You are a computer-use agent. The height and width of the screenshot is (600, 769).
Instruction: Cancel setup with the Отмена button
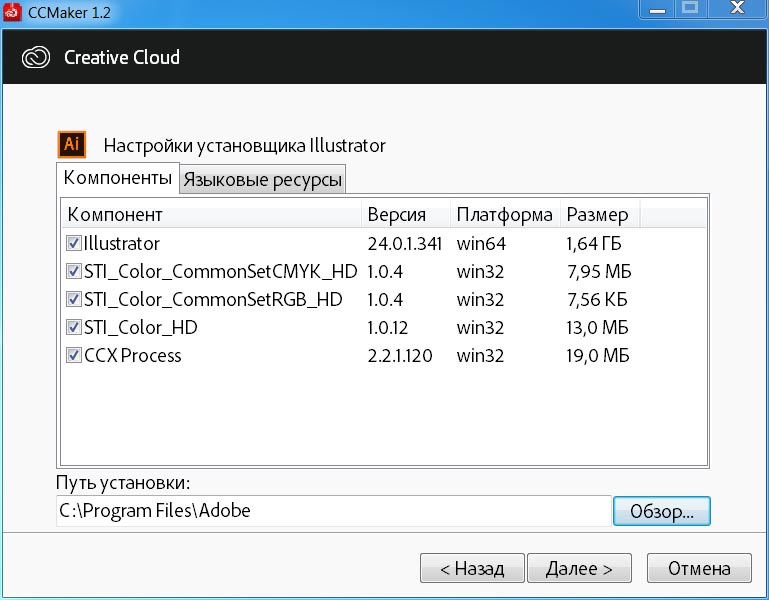click(699, 568)
